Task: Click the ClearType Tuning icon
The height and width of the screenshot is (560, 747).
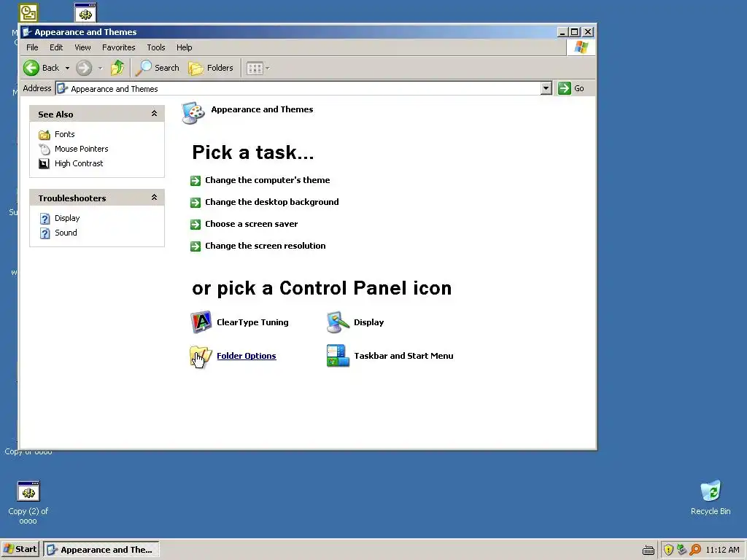Action: 201,322
